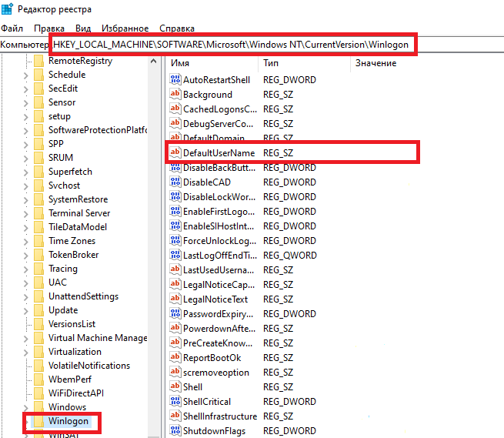Select the VersionsList key
The image size is (504, 438).
pos(72,324)
